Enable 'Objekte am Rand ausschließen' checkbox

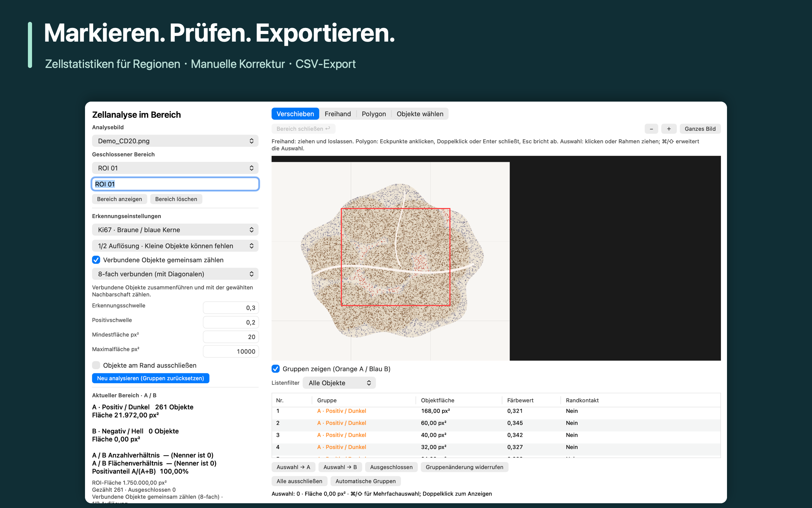pyautogui.click(x=96, y=365)
